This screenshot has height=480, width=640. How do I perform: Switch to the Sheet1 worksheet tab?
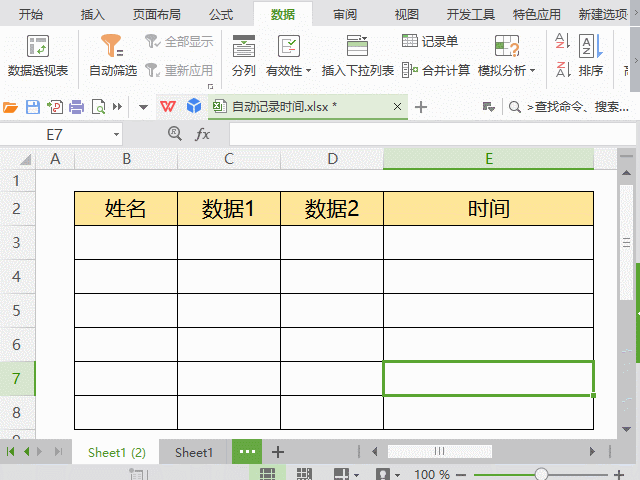coord(194,452)
